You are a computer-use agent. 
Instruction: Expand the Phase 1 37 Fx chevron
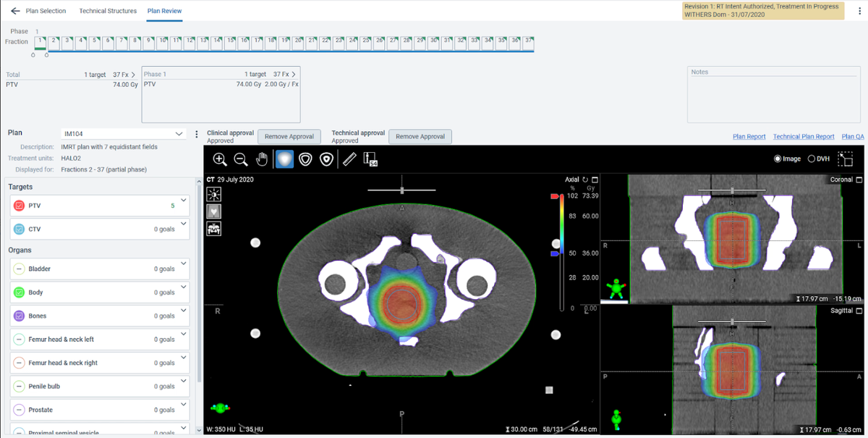pyautogui.click(x=294, y=75)
